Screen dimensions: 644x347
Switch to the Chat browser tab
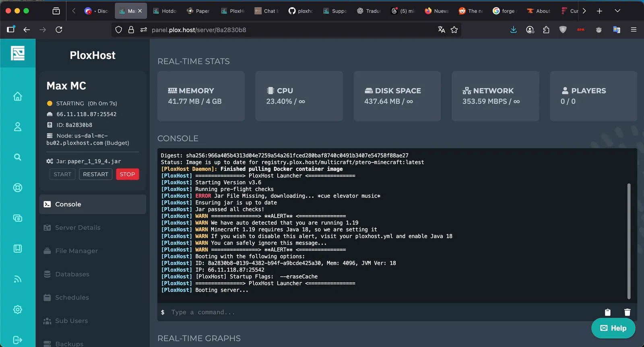pyautogui.click(x=266, y=11)
